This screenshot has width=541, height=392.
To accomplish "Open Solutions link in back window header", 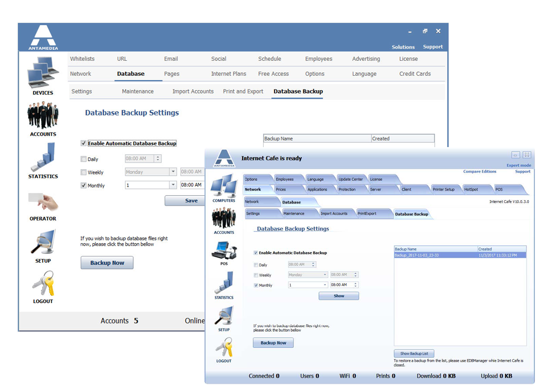I will pos(403,47).
